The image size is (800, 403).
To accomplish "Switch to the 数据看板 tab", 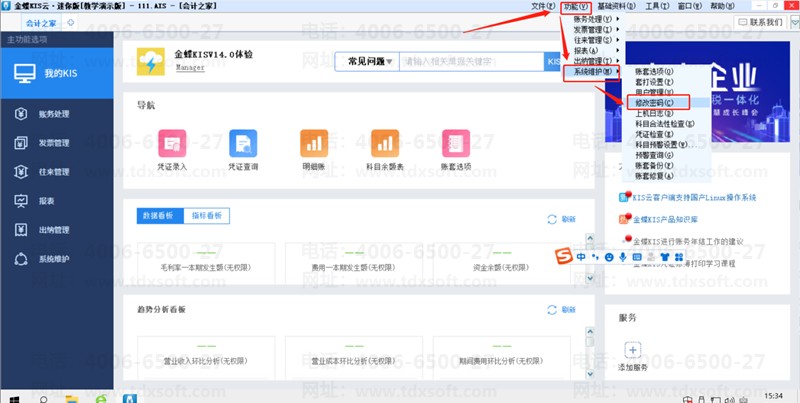I will tap(160, 216).
